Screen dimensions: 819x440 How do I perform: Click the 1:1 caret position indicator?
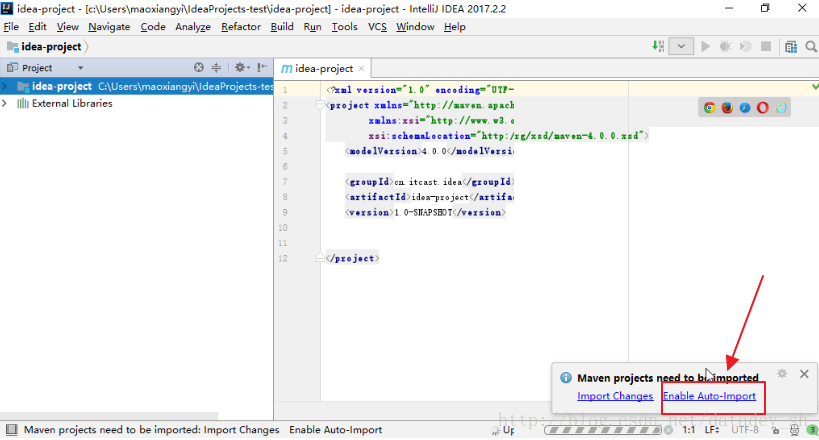(x=689, y=430)
